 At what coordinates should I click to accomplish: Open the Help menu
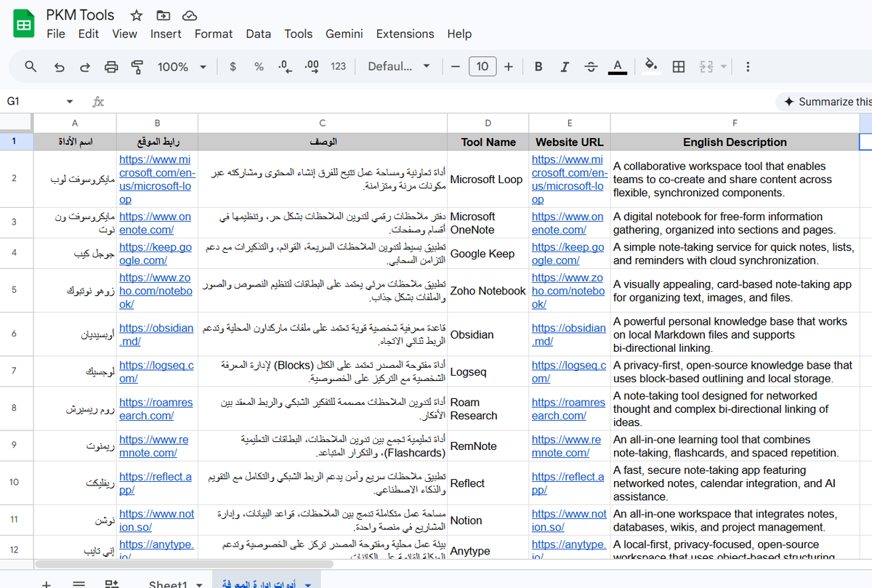tap(459, 33)
